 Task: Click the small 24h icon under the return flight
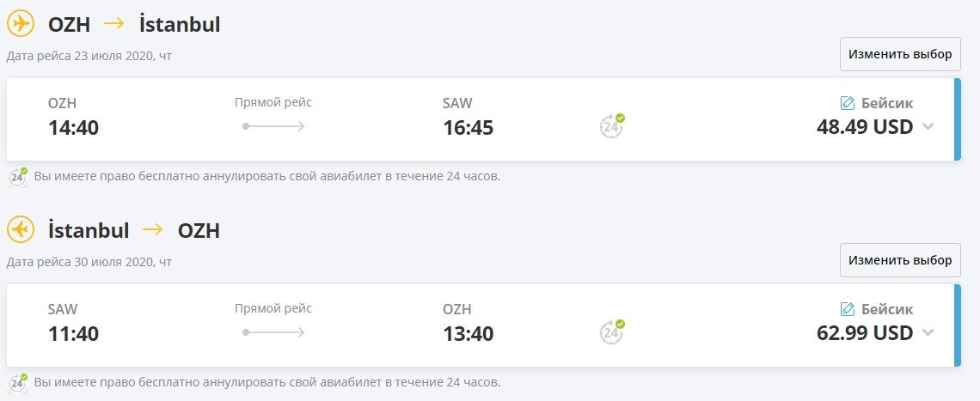tap(18, 382)
